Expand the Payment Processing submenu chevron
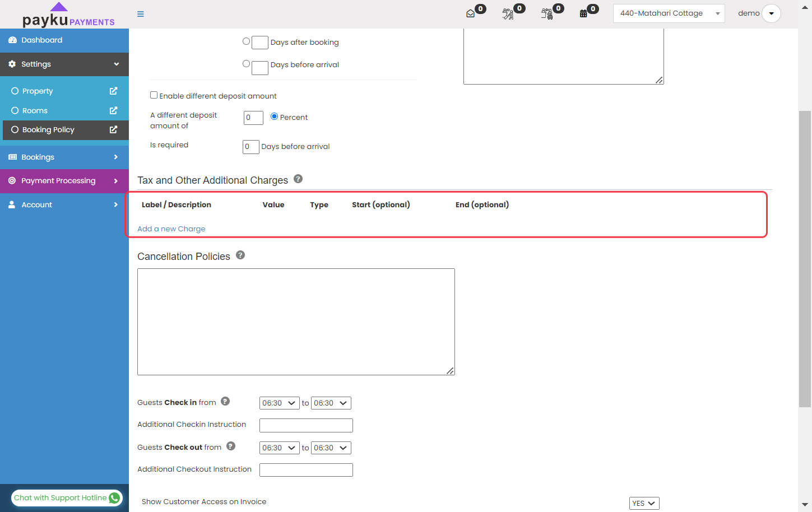 coord(116,181)
